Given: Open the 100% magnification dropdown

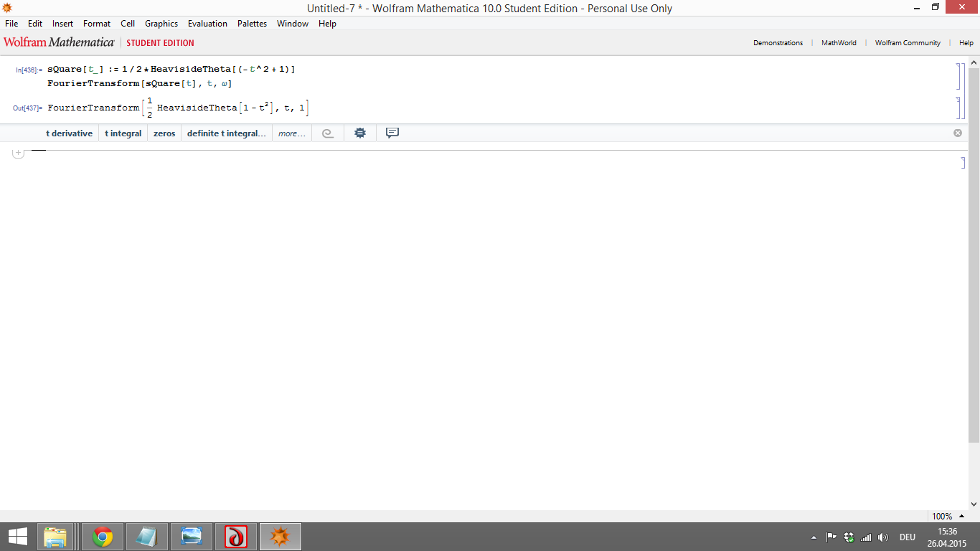Looking at the screenshot, I should [947, 516].
